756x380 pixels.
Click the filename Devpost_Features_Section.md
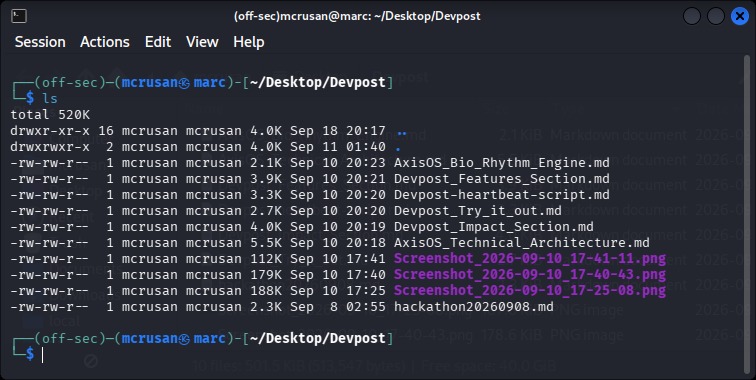click(x=501, y=179)
